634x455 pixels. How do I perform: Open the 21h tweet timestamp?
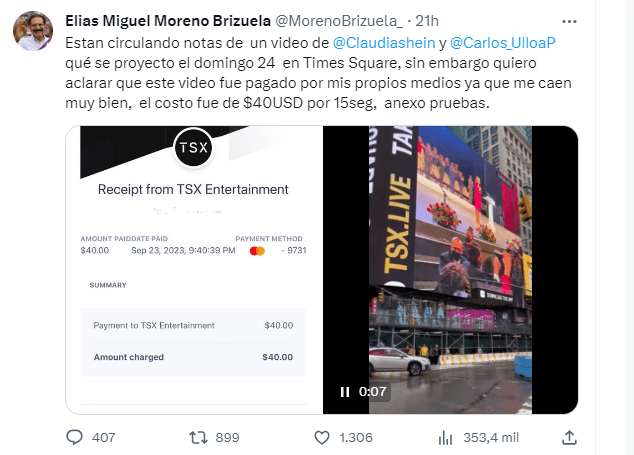(x=427, y=21)
